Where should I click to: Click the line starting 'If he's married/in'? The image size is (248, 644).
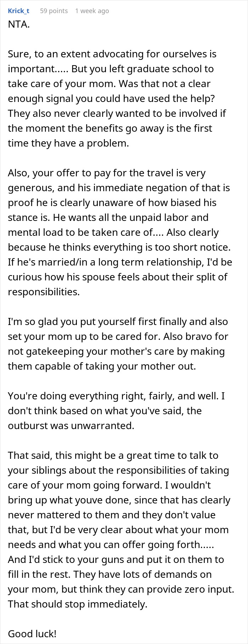point(120,262)
